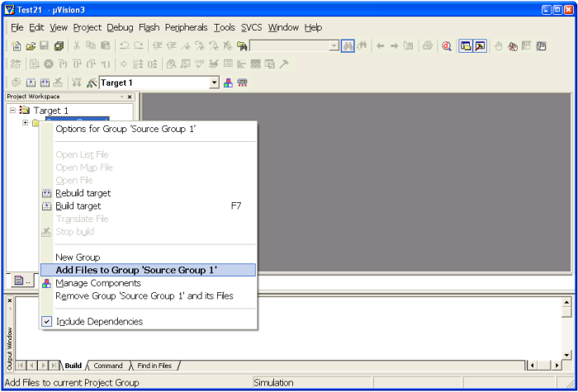Open the Flash menu
Image resolution: width=578 pixels, height=392 pixels.
click(149, 27)
